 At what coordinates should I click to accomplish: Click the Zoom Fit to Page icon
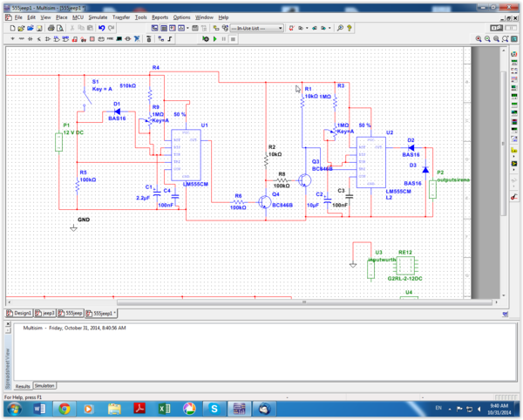click(x=506, y=39)
